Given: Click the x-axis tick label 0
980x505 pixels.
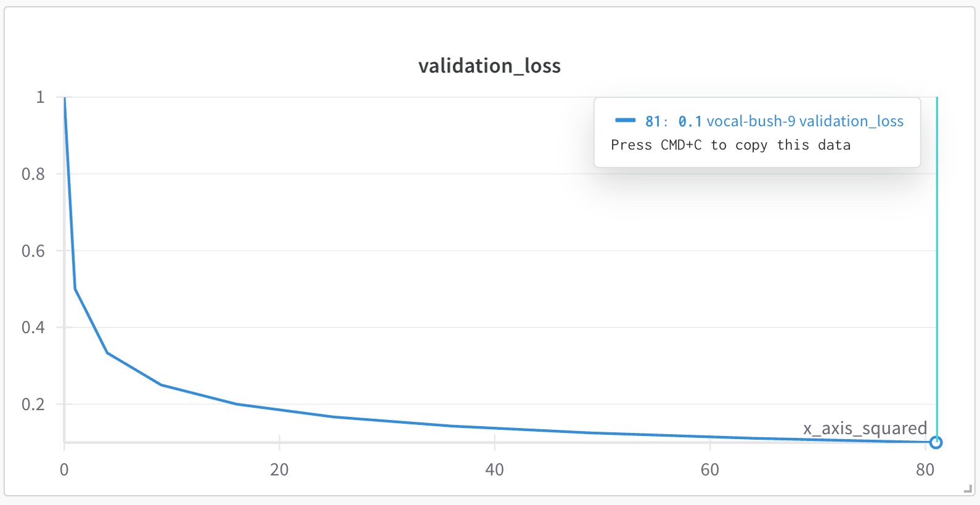Looking at the screenshot, I should click(64, 470).
